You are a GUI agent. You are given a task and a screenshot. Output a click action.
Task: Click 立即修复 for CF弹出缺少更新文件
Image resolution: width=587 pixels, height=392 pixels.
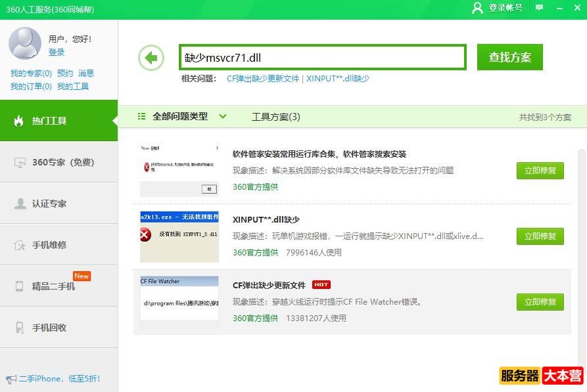tap(540, 302)
